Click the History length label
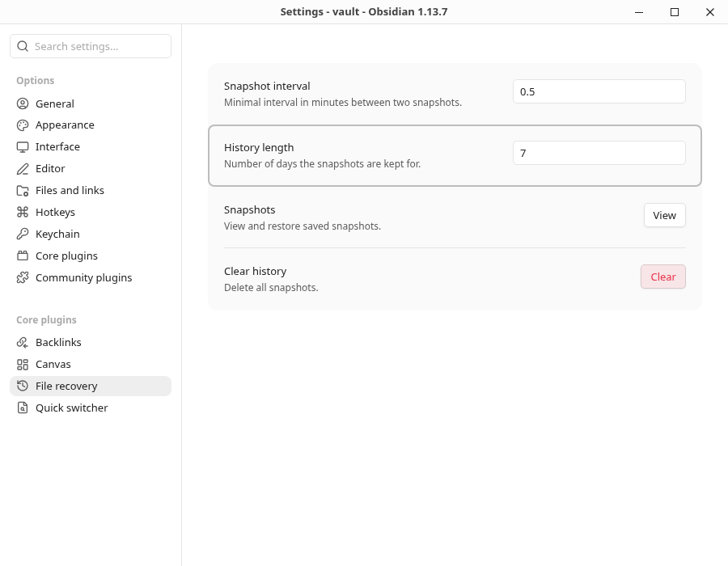This screenshot has height=566, width=728. [259, 147]
